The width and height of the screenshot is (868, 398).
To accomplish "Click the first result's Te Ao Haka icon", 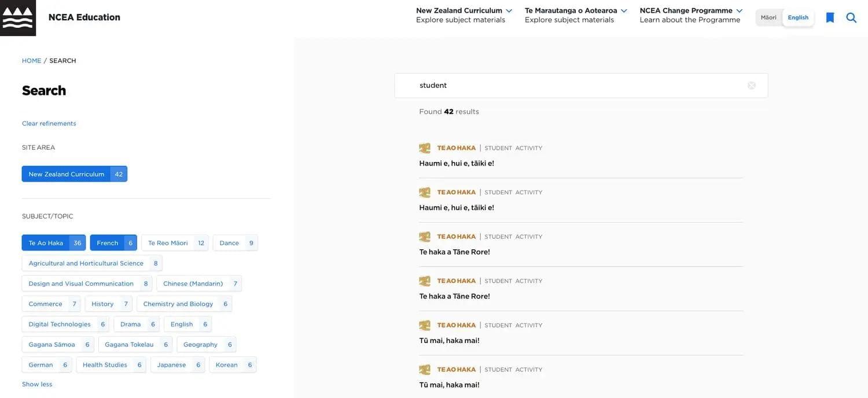I will [x=425, y=148].
